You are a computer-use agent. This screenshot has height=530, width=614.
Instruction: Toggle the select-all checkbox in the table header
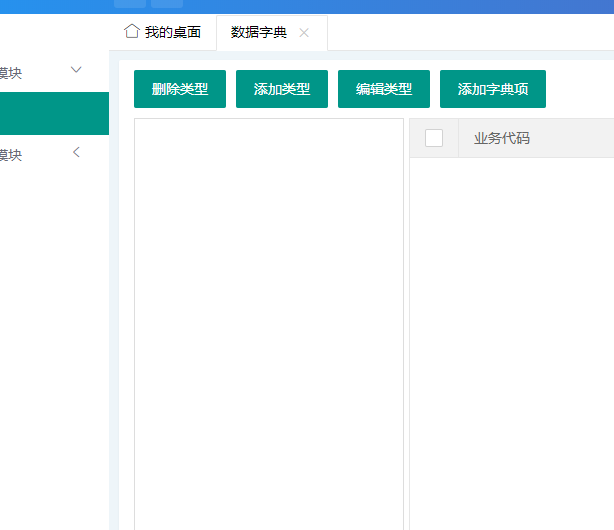(x=434, y=138)
